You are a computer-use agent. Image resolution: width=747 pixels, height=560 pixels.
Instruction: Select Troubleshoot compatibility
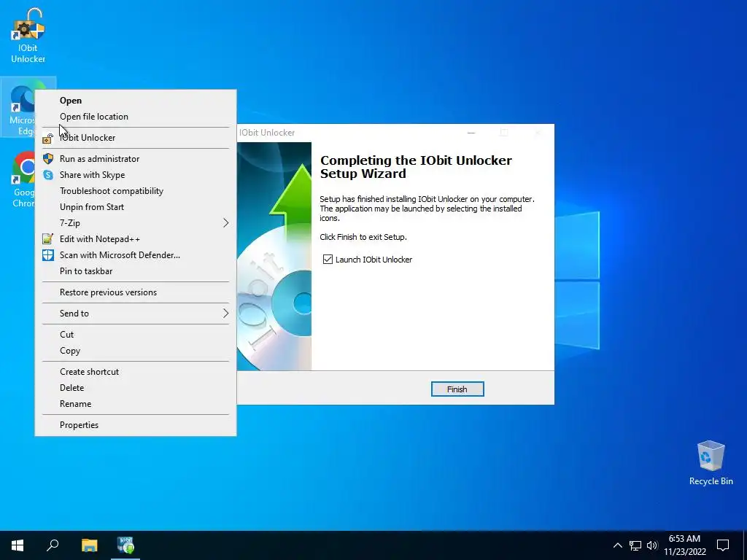point(136,191)
